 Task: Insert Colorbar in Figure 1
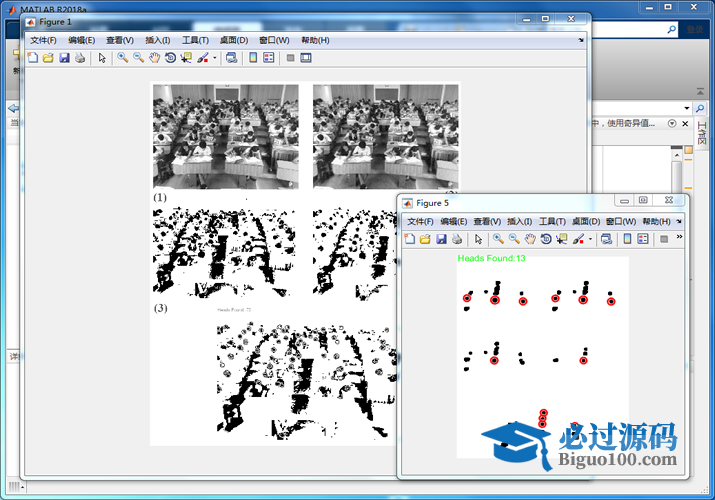pyautogui.click(x=253, y=58)
